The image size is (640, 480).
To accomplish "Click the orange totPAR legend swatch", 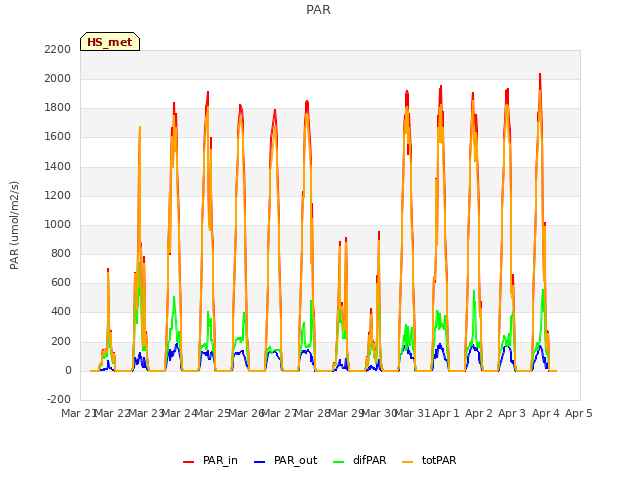I will [x=408, y=462].
